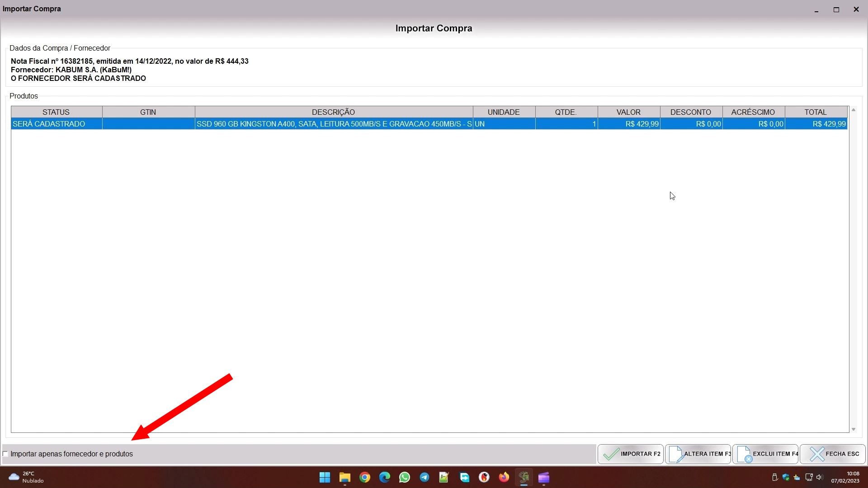Click the VALOR column header
868x488 pixels.
629,112
